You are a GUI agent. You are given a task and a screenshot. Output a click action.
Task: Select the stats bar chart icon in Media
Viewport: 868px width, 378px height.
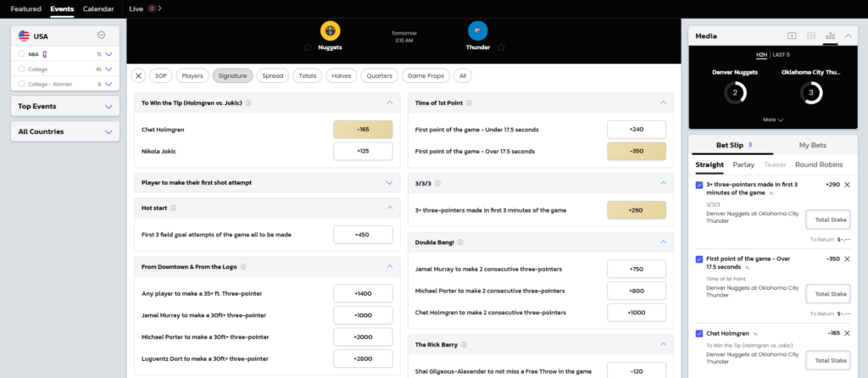tap(831, 36)
